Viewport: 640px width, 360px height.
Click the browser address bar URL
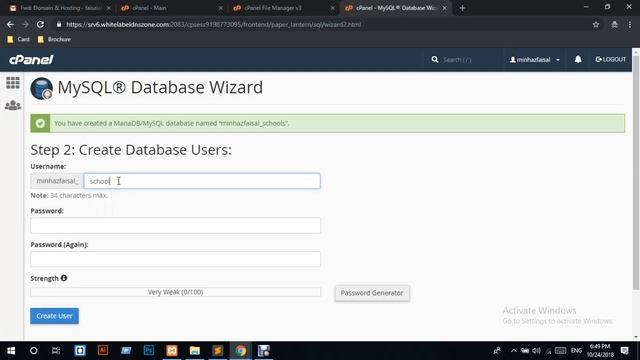tap(213, 24)
